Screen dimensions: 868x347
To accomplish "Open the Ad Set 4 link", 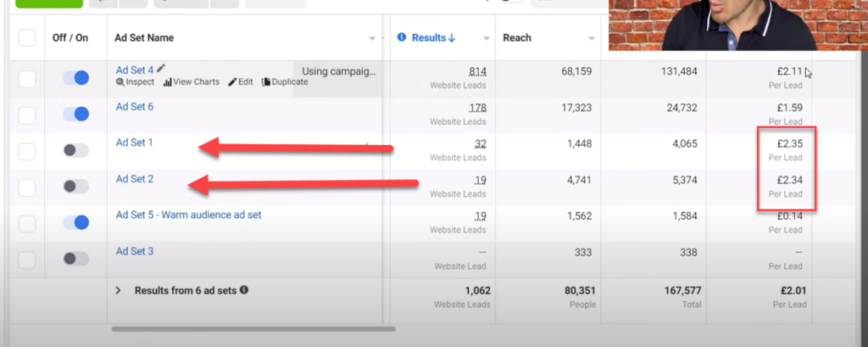I will 135,70.
